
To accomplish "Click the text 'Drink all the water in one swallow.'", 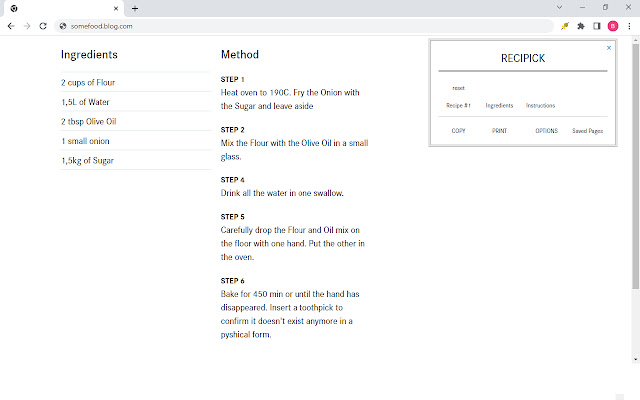I will click(x=282, y=193).
